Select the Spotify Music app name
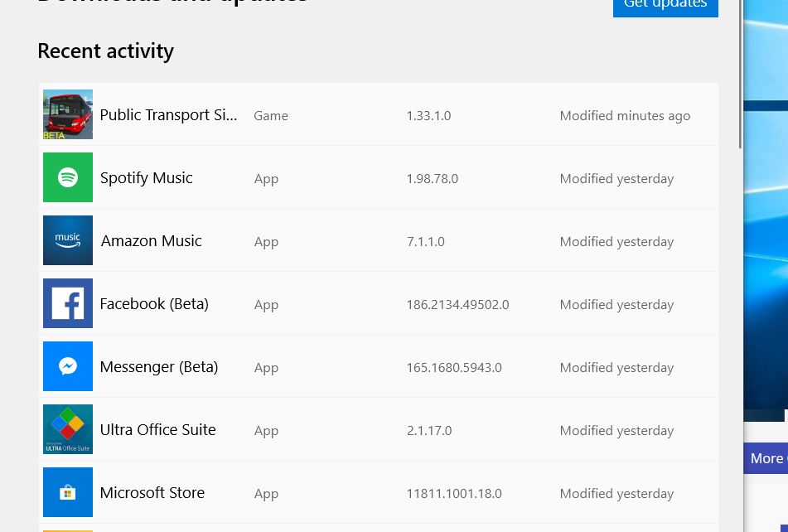 click(x=146, y=178)
